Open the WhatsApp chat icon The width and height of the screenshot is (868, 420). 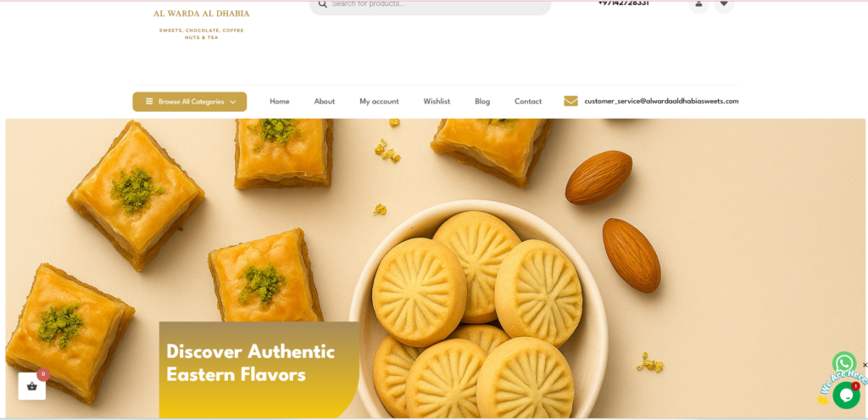(844, 363)
